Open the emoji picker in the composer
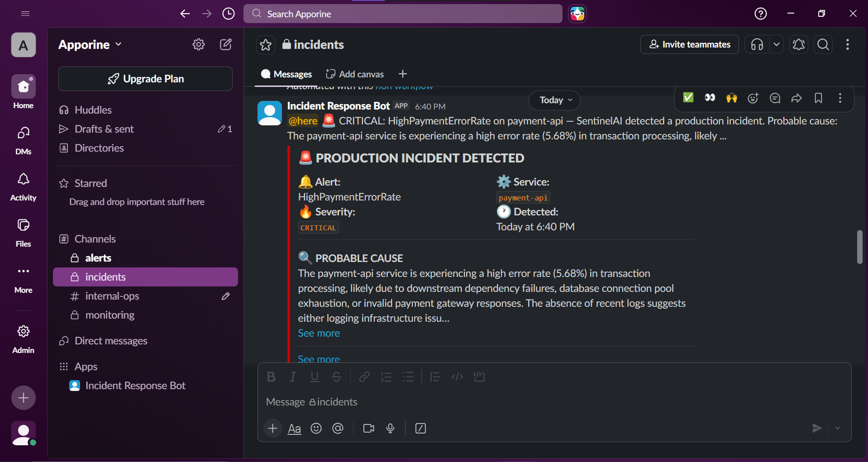868x462 pixels. click(316, 429)
